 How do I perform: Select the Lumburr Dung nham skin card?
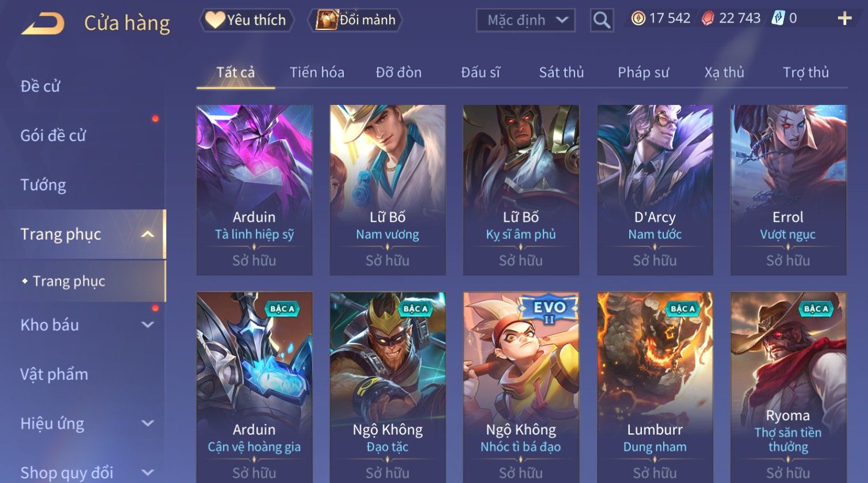pyautogui.click(x=655, y=387)
